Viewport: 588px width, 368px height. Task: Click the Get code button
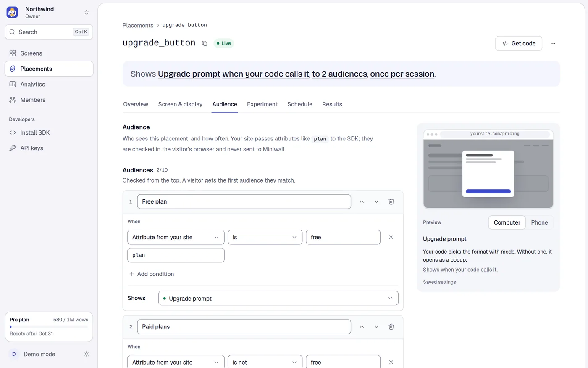pos(519,43)
